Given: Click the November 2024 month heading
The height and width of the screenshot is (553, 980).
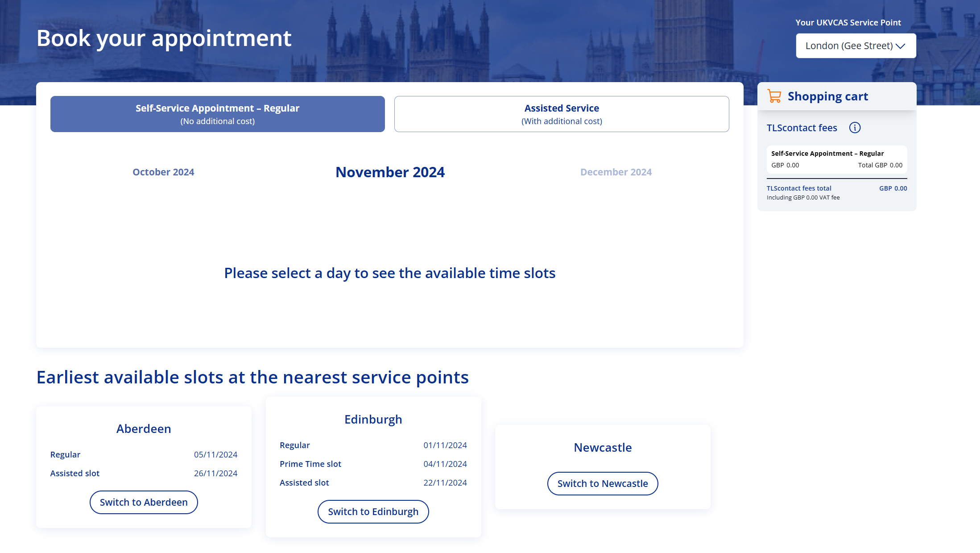Looking at the screenshot, I should pos(390,172).
